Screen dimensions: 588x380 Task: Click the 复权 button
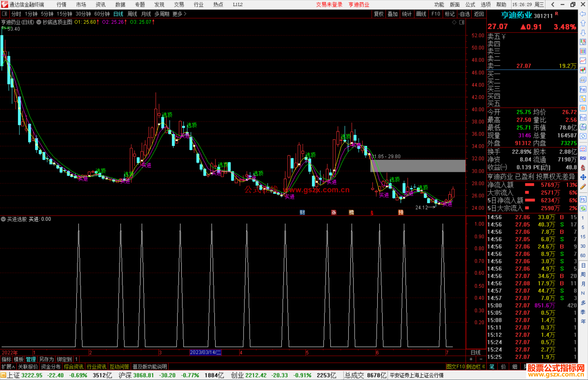tap(379, 14)
